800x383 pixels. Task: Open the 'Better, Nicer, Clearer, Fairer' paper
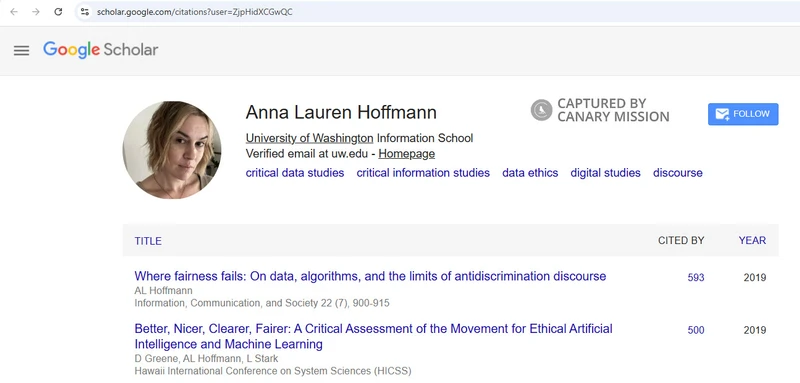(373, 336)
